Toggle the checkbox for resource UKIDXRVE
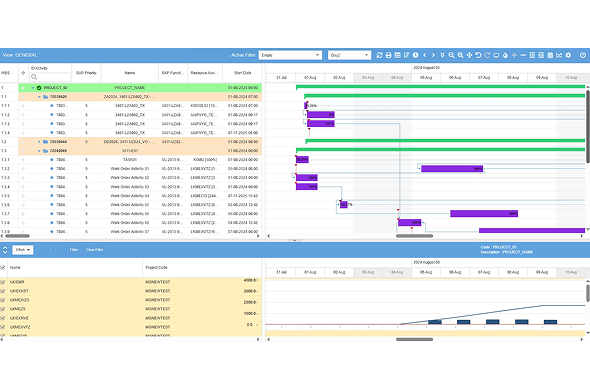The image size is (590, 390). click(x=3, y=318)
